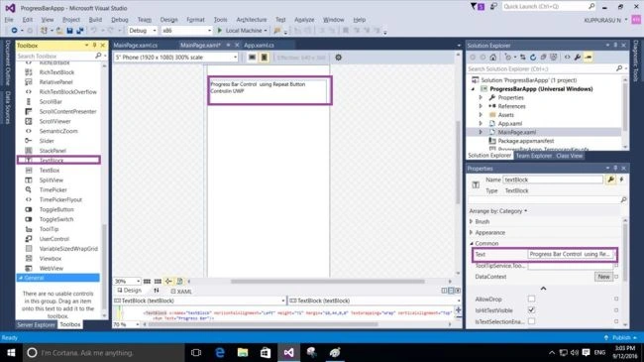The height and width of the screenshot is (362, 644).
Task: Open Visual Studio from the taskbar
Action: [288, 352]
